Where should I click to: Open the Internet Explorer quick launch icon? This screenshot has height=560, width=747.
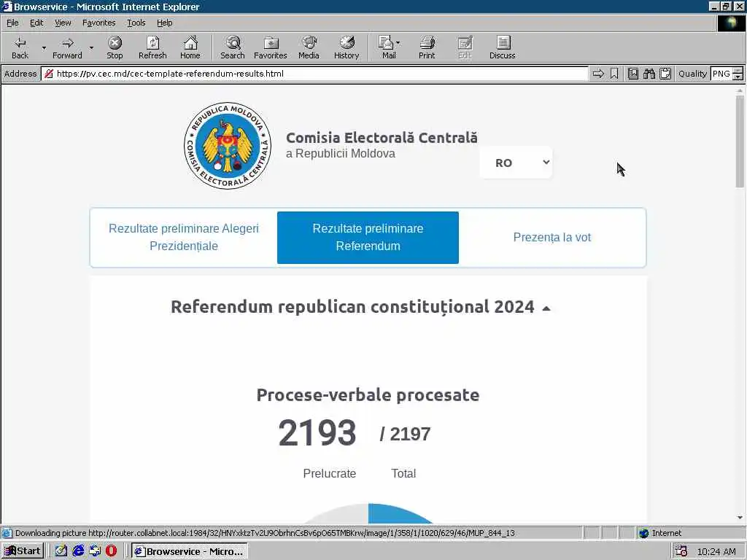point(78,551)
